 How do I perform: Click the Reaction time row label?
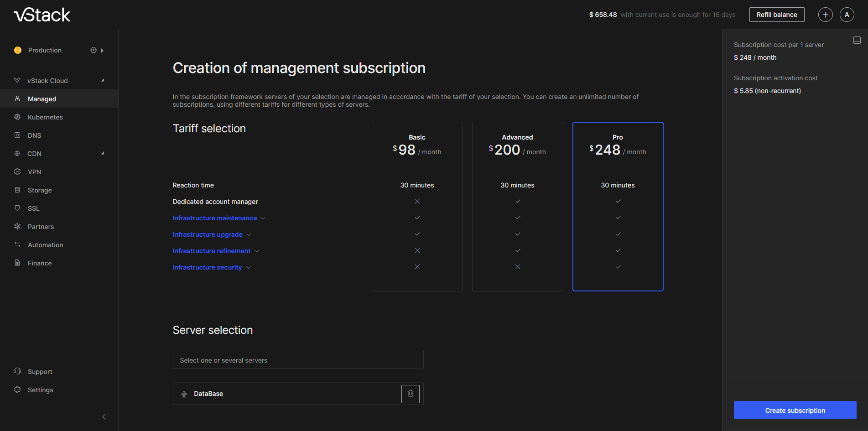click(193, 185)
